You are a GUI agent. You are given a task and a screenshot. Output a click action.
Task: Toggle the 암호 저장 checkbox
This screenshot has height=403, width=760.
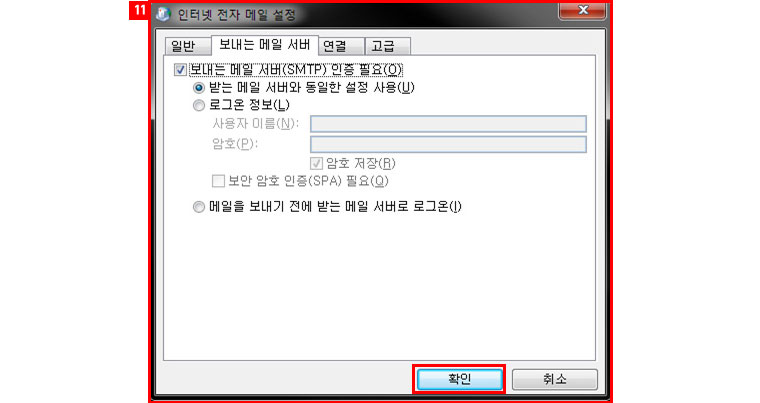(317, 163)
